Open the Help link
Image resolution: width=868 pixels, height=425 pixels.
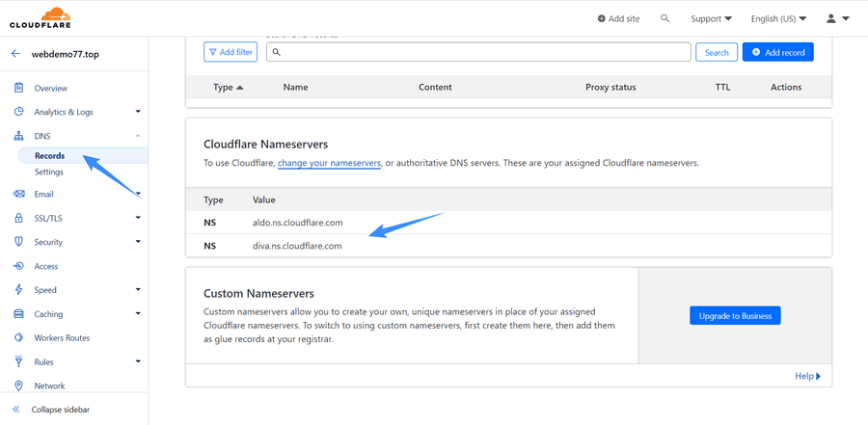pos(807,376)
